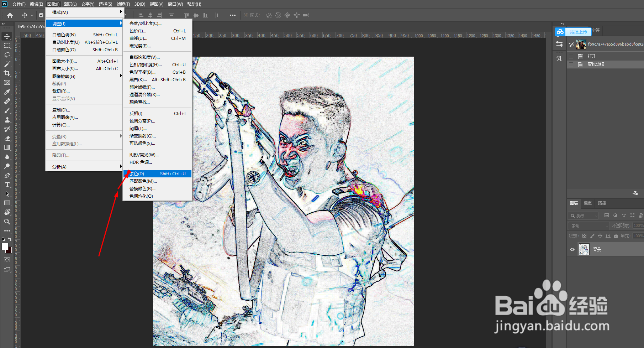Select the Clone Stamp tool

pyautogui.click(x=7, y=120)
